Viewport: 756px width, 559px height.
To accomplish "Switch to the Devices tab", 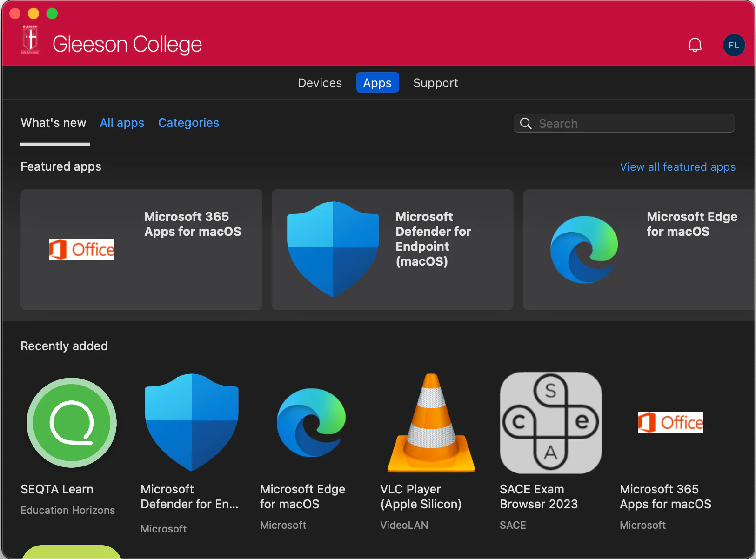I will [320, 83].
